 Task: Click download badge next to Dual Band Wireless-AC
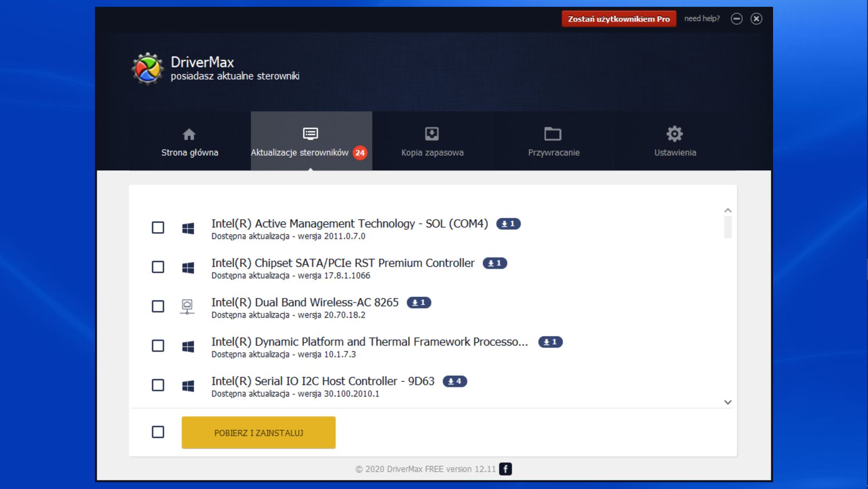pyautogui.click(x=419, y=303)
